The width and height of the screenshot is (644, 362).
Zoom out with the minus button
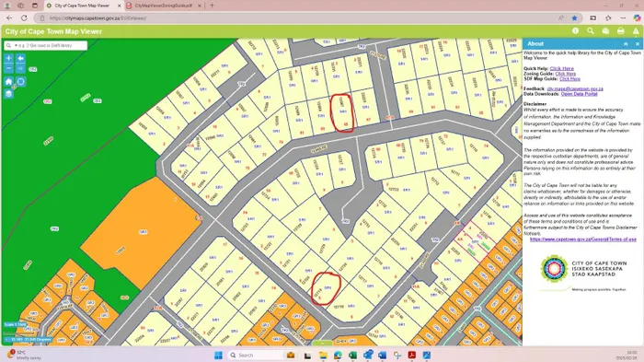click(8, 68)
